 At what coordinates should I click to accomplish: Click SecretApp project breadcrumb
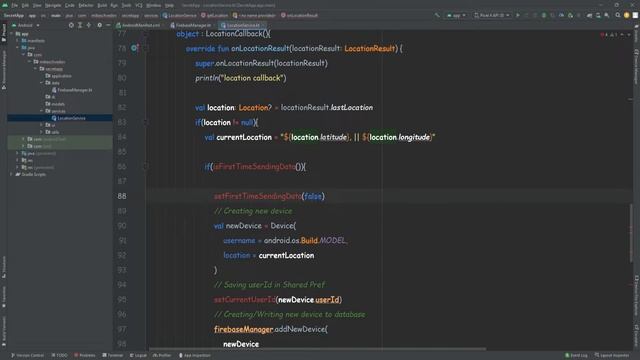[x=13, y=16]
